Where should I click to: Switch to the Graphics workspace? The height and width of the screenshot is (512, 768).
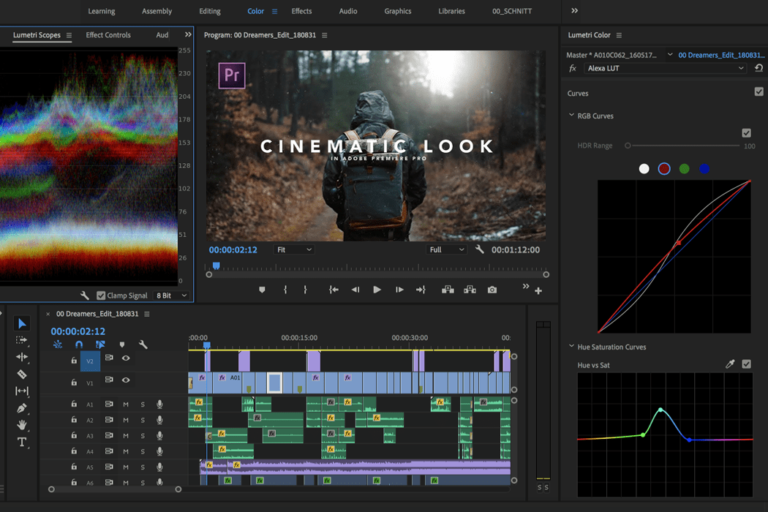(x=398, y=11)
